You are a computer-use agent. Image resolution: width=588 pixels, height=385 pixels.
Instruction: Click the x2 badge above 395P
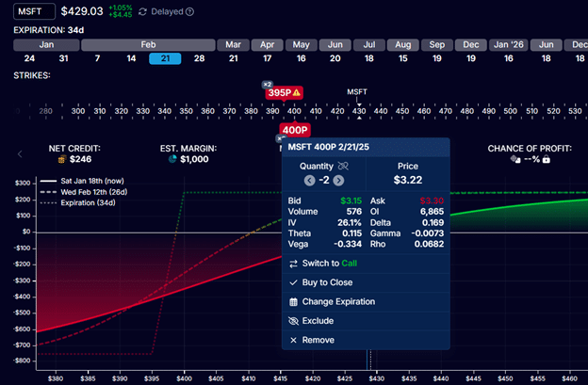(267, 85)
